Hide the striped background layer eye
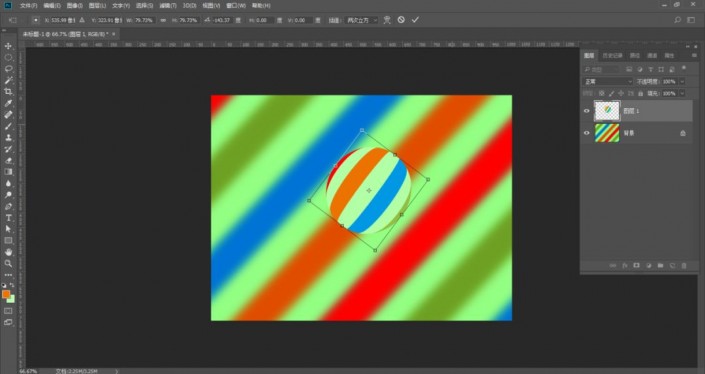705x374 pixels. click(x=586, y=133)
